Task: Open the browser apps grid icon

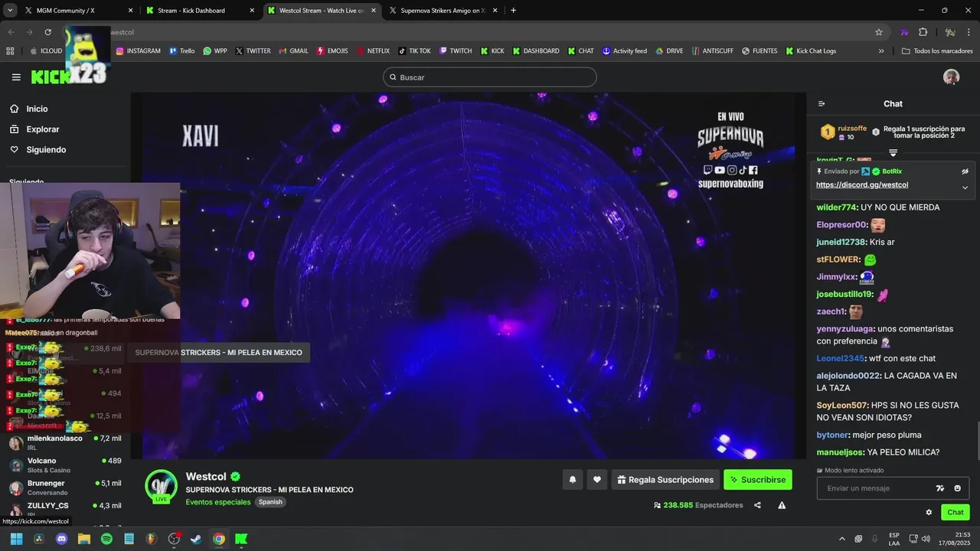Action: pyautogui.click(x=10, y=51)
